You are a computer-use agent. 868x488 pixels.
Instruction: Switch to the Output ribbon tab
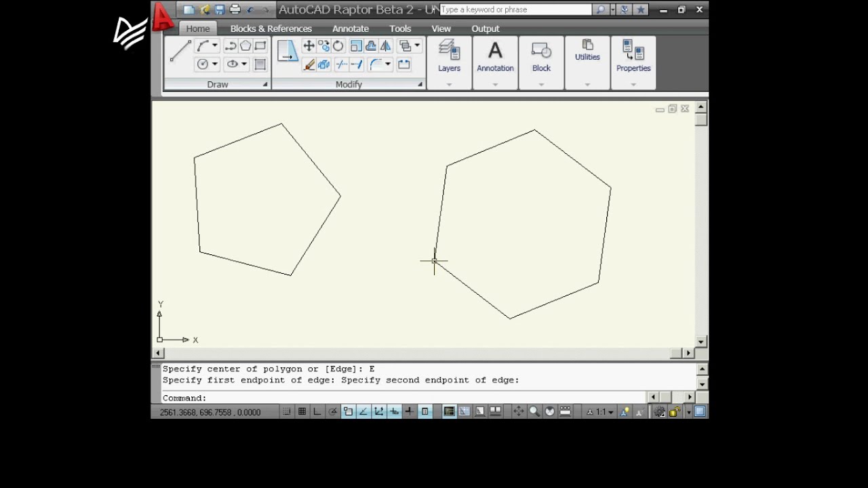(486, 28)
